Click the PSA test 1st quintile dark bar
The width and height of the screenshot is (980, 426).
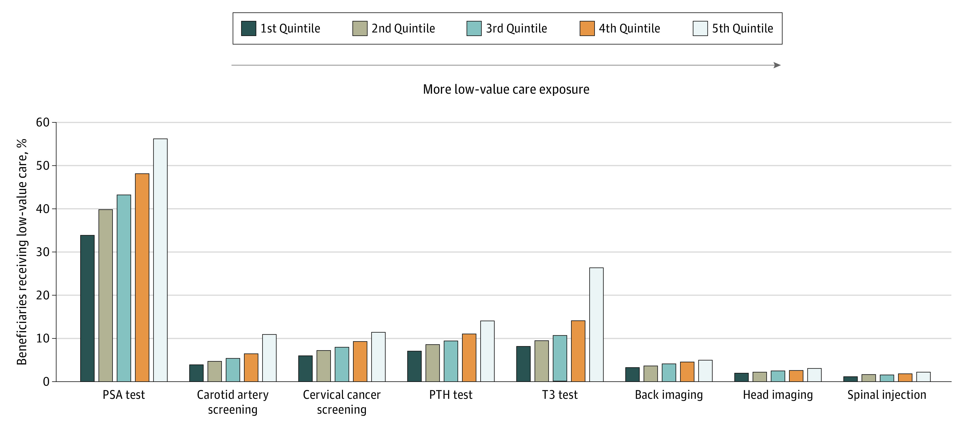pyautogui.click(x=88, y=308)
